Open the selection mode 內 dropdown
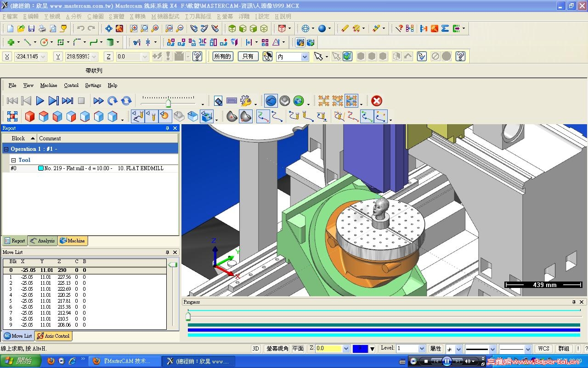 (305, 57)
